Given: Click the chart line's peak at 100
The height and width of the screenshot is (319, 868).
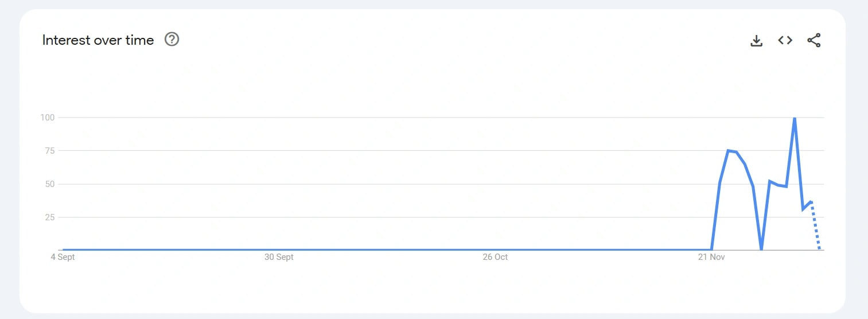Looking at the screenshot, I should 794,118.
